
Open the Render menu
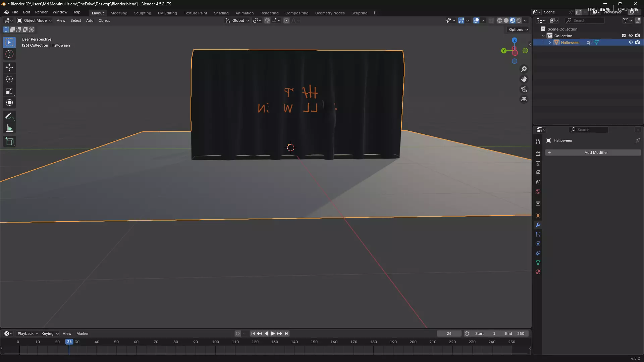pyautogui.click(x=41, y=12)
